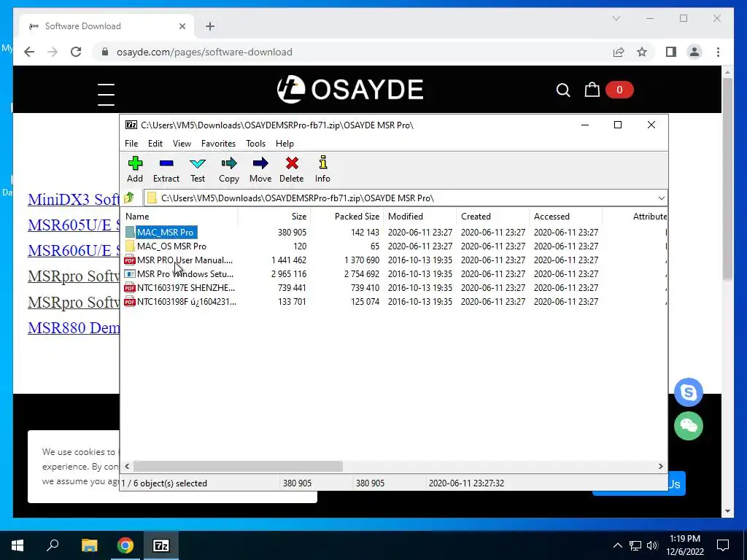The height and width of the screenshot is (560, 747).
Task: Bookmark this page with the star icon
Action: (x=642, y=52)
